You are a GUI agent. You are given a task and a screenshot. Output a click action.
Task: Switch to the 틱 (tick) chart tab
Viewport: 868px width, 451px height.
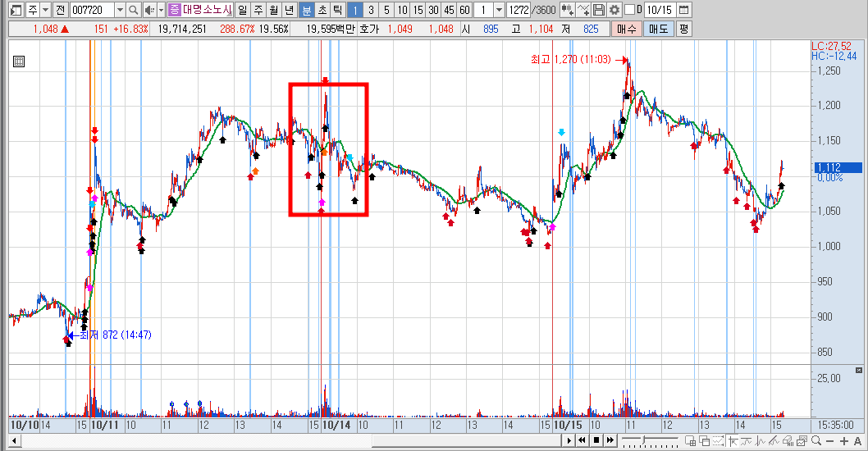click(x=338, y=10)
